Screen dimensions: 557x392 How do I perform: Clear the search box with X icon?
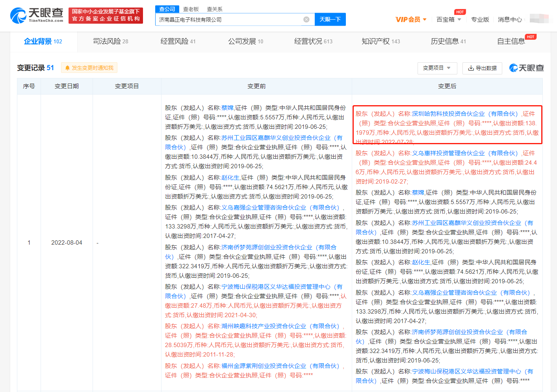[306, 19]
